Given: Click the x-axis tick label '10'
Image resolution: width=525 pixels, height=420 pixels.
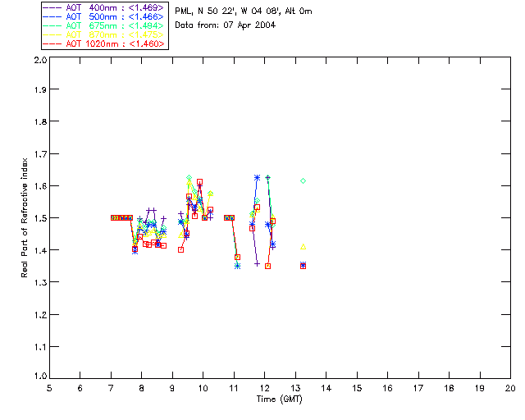Looking at the screenshot, I should tap(203, 388).
